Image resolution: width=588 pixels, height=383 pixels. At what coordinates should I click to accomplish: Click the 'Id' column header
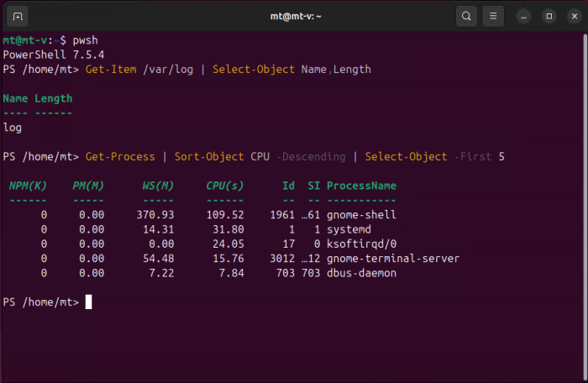[x=288, y=186]
